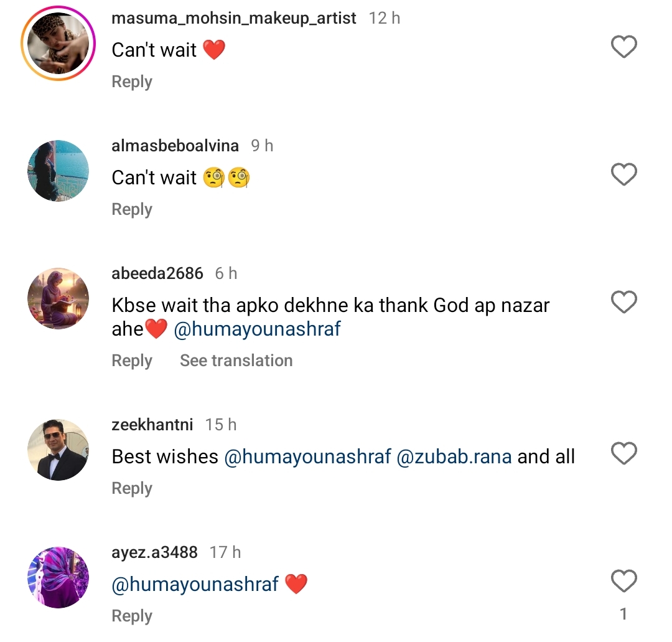The height and width of the screenshot is (642, 672).
Task: Reply to almasbeboalvina's "Can't wait" comment
Action: (x=132, y=210)
